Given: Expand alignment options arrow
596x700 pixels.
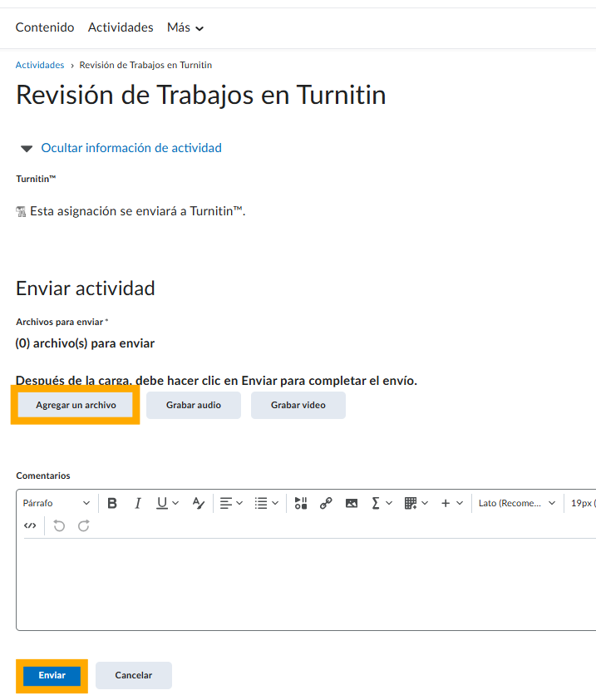Looking at the screenshot, I should click(x=239, y=503).
